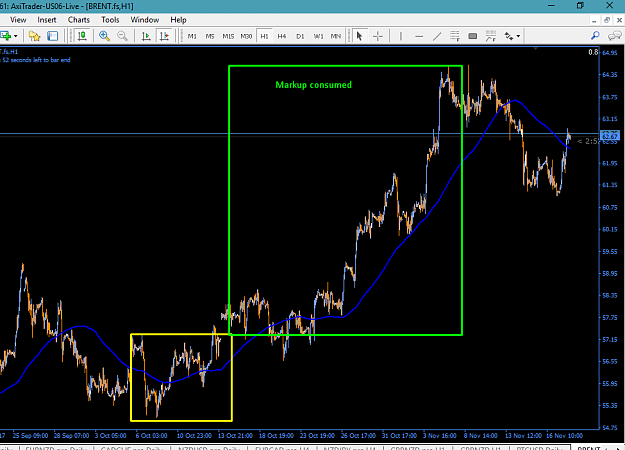Open the New Chart dropdown arrow

click(16, 36)
